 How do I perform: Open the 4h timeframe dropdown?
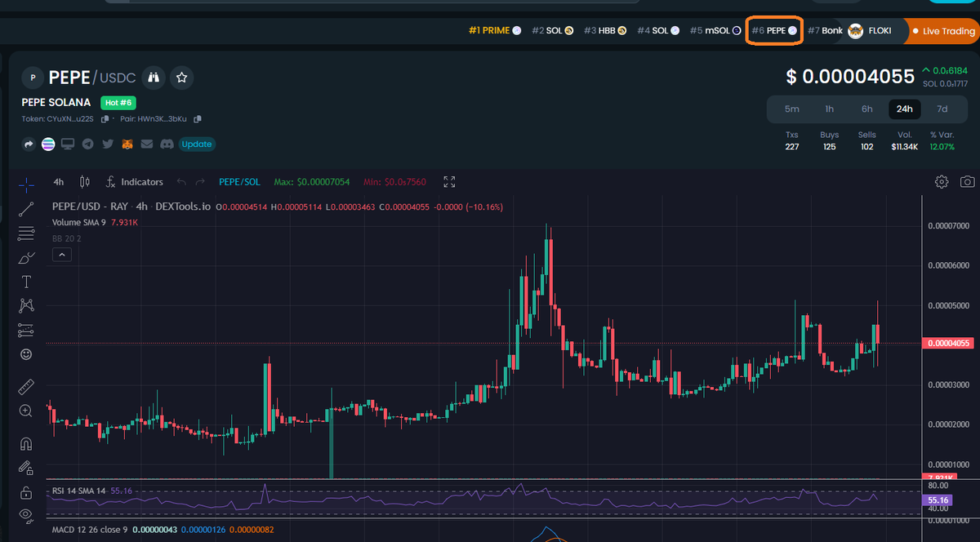pos(59,182)
